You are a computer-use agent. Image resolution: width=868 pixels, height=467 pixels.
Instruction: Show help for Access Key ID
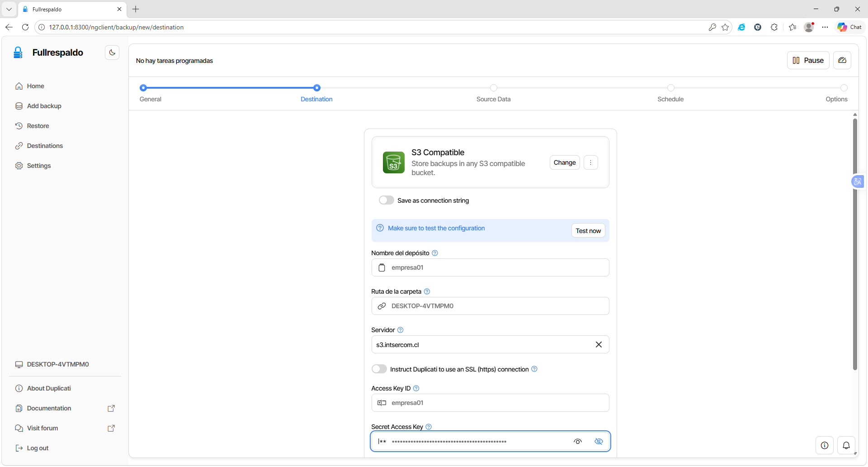coord(416,388)
